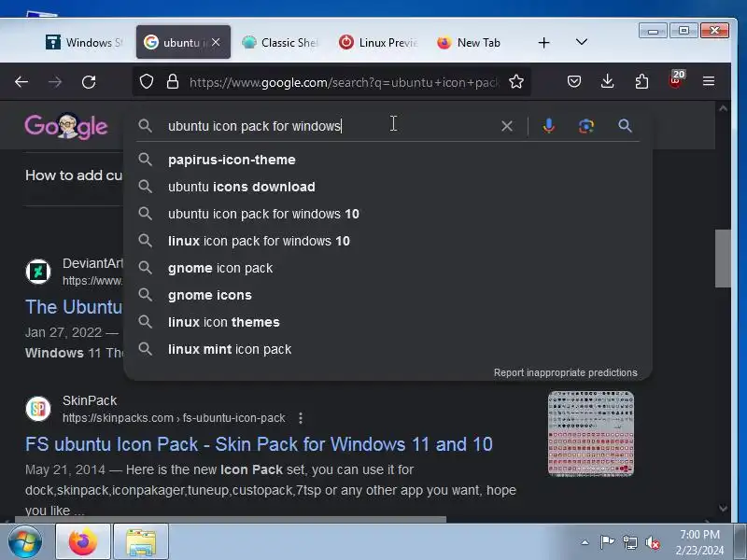Bookmark this page with the star
The height and width of the screenshot is (560, 747).
[x=516, y=82]
